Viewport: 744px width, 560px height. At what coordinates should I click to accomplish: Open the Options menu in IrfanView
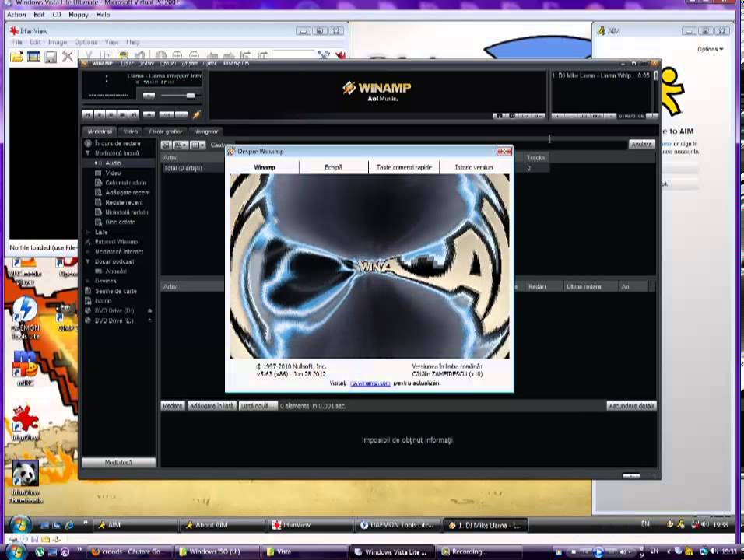[x=86, y=42]
